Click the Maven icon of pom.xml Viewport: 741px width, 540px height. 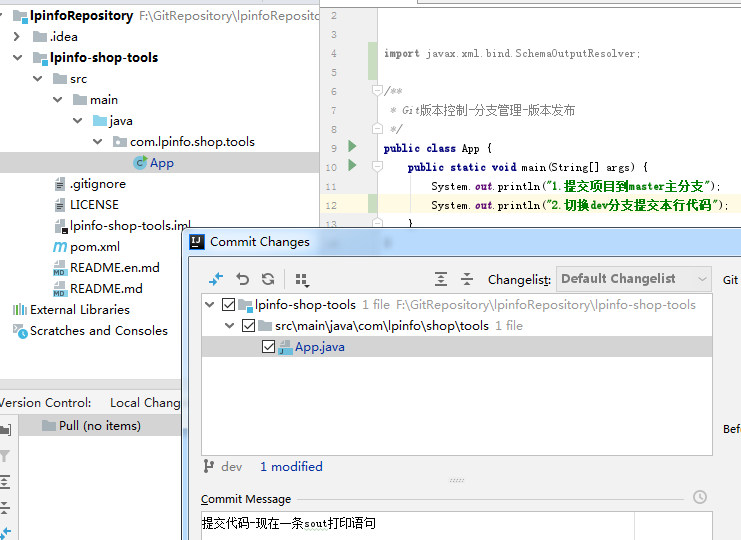tap(60, 247)
